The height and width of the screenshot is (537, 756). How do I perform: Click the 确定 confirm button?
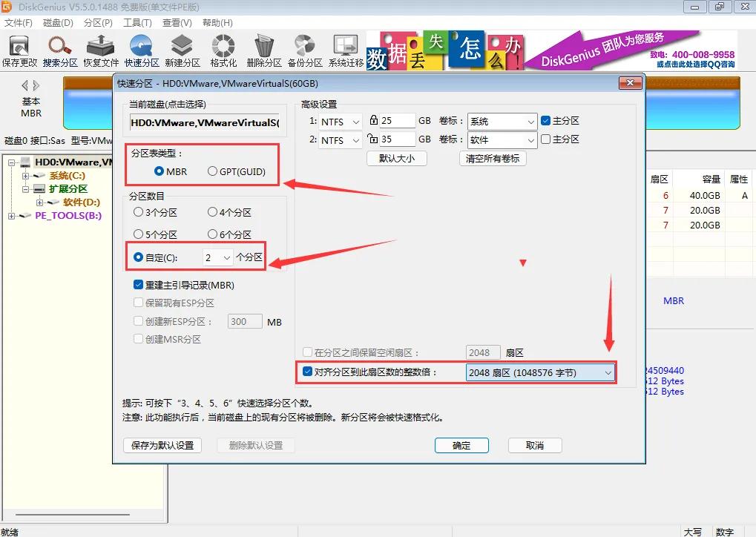[x=461, y=445]
